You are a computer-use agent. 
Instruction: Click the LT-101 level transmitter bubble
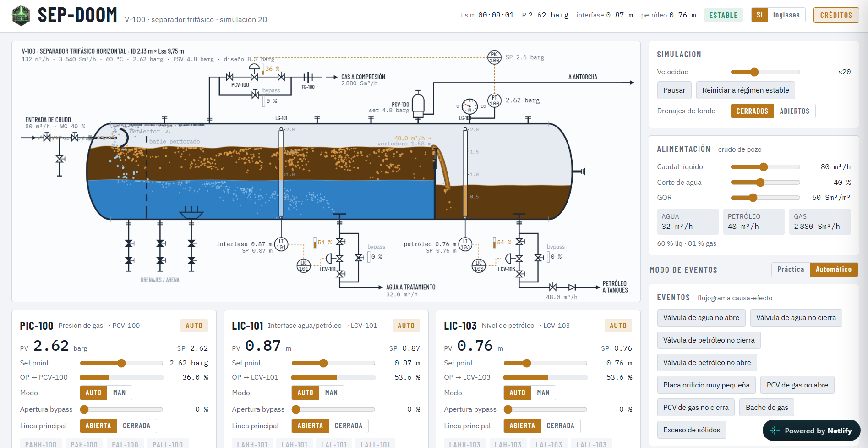click(281, 244)
